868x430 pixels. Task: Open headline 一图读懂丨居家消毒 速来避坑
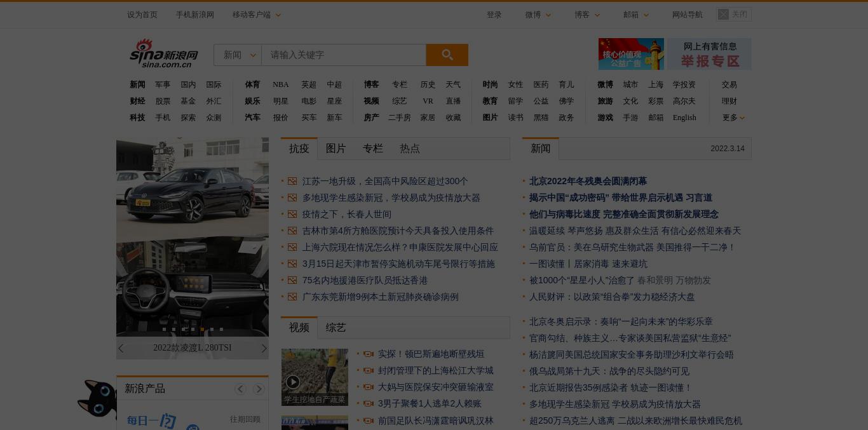pyautogui.click(x=588, y=264)
